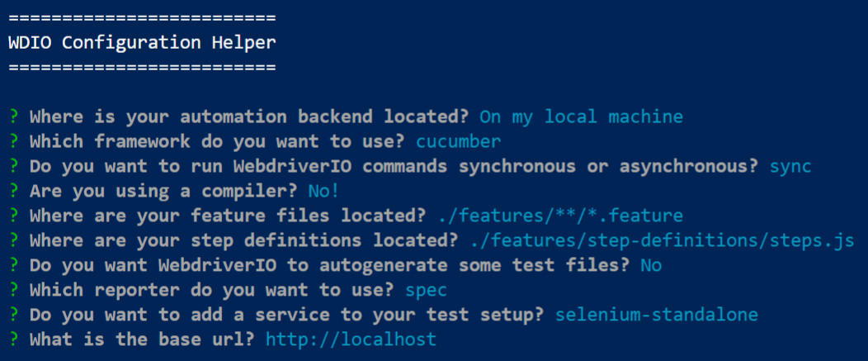The image size is (868, 361).
Task: Click the green question mark before automation backend prompt
Action: tap(13, 116)
